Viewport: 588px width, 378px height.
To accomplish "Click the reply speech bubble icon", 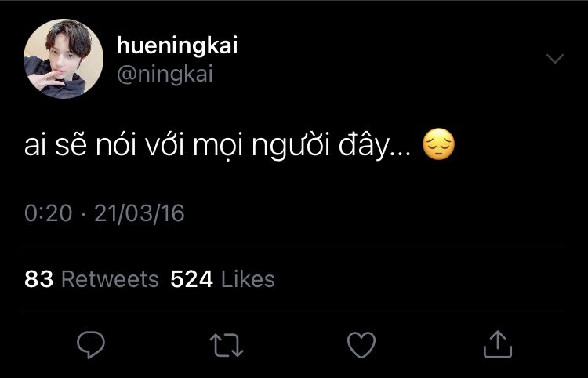I will point(92,343).
